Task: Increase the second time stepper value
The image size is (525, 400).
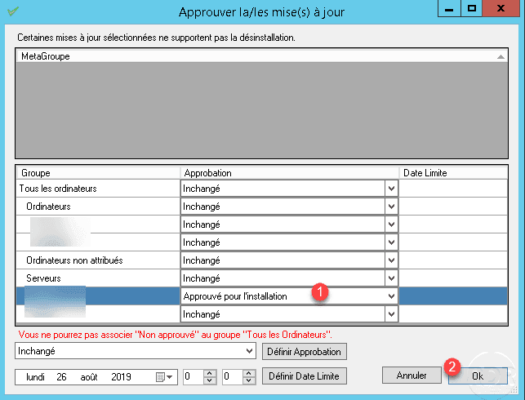Action: coord(248,373)
